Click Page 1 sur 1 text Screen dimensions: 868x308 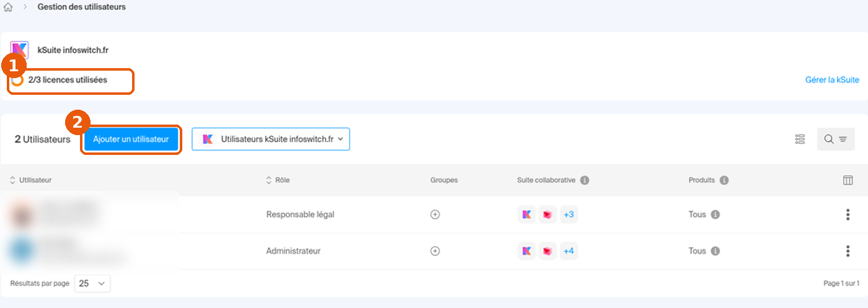(x=841, y=283)
